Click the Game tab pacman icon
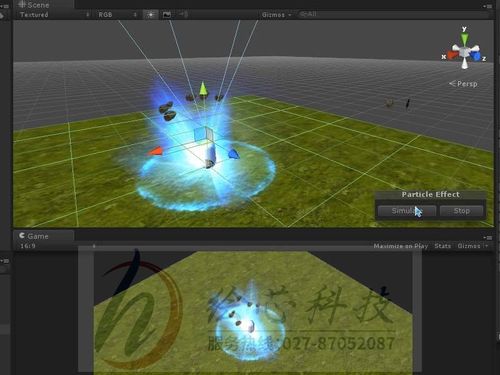This screenshot has width=500, height=375. click(x=22, y=236)
